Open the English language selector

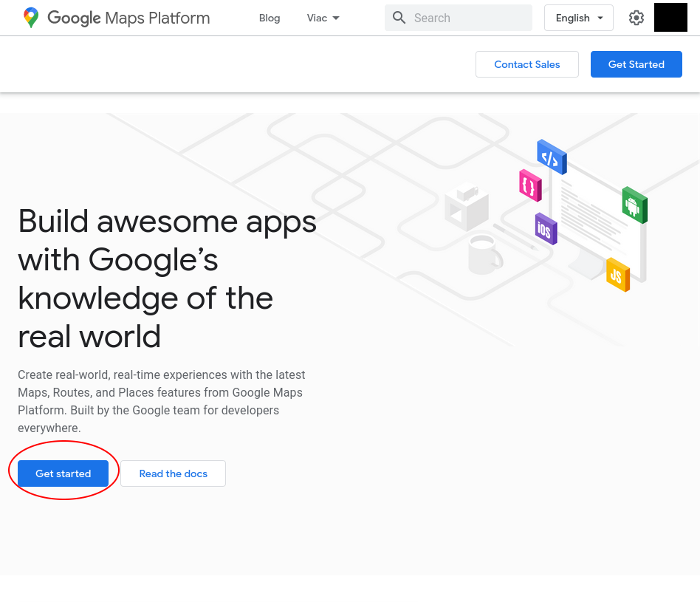578,18
